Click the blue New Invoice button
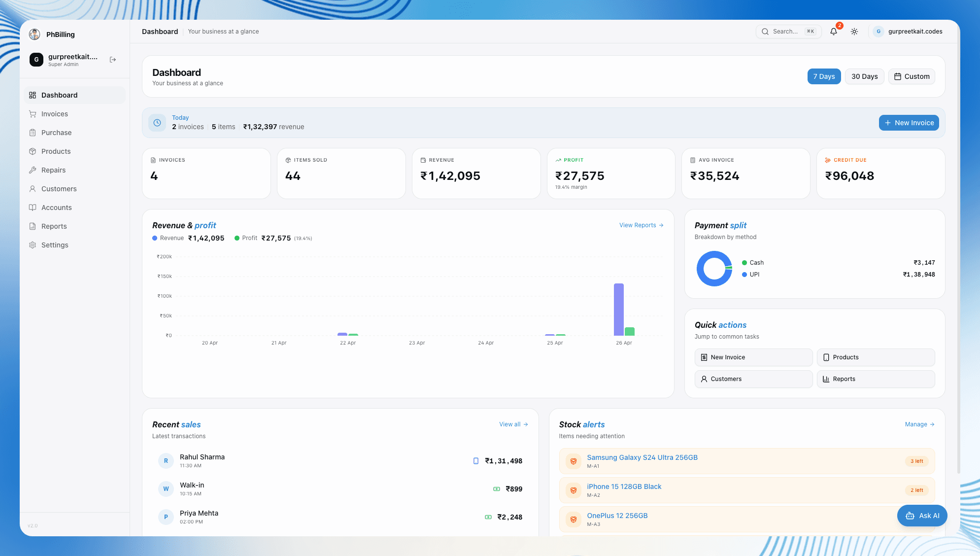 pyautogui.click(x=909, y=123)
